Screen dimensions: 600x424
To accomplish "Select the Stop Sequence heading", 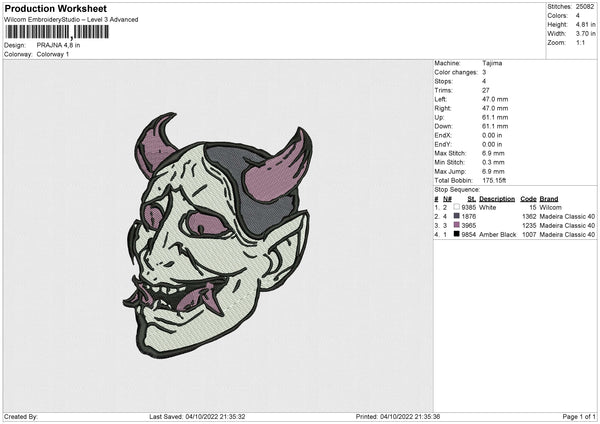I will [x=457, y=189].
